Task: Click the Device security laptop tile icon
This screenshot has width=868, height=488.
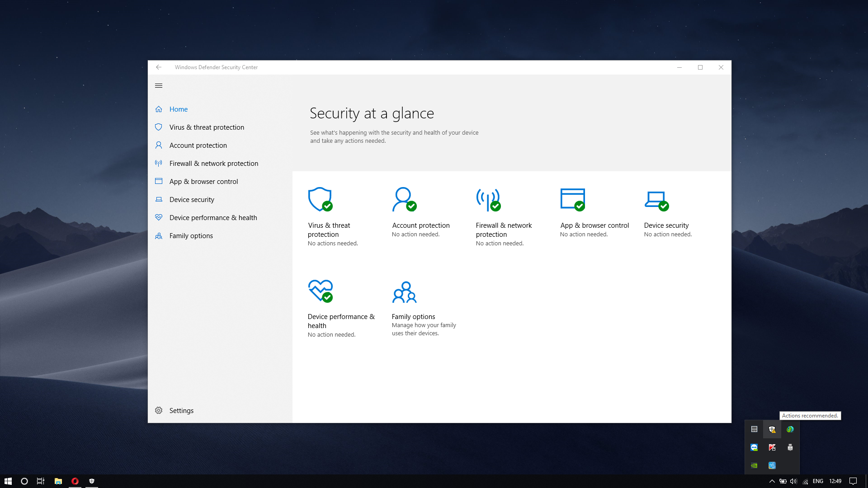Action: click(656, 201)
